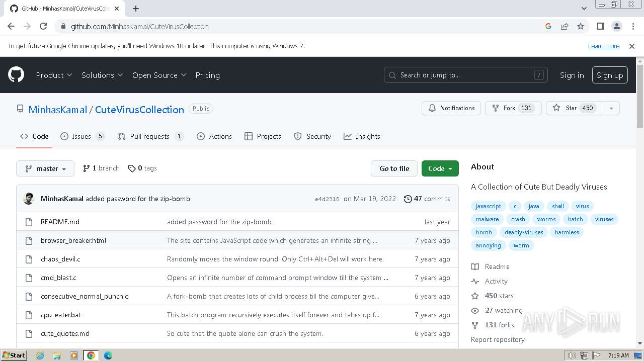Click the volume icon in system tray

[572, 355]
